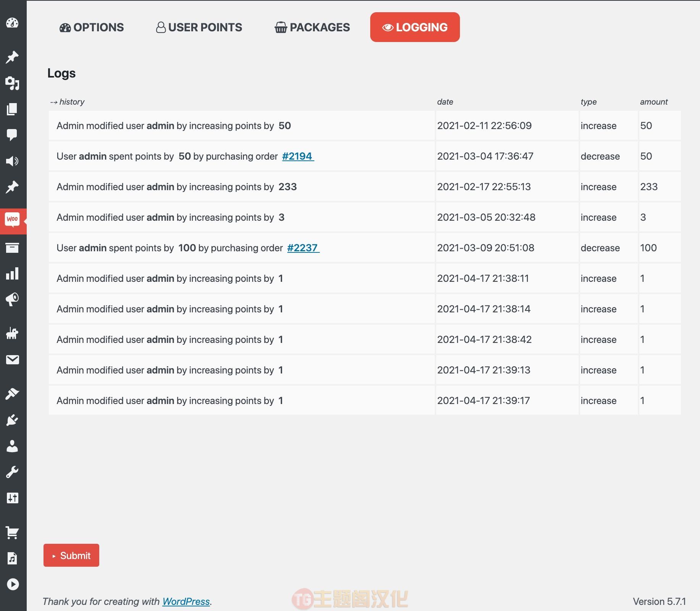Viewport: 700px width, 611px height.
Task: Open the Plugins plug icon
Action: pyautogui.click(x=12, y=420)
